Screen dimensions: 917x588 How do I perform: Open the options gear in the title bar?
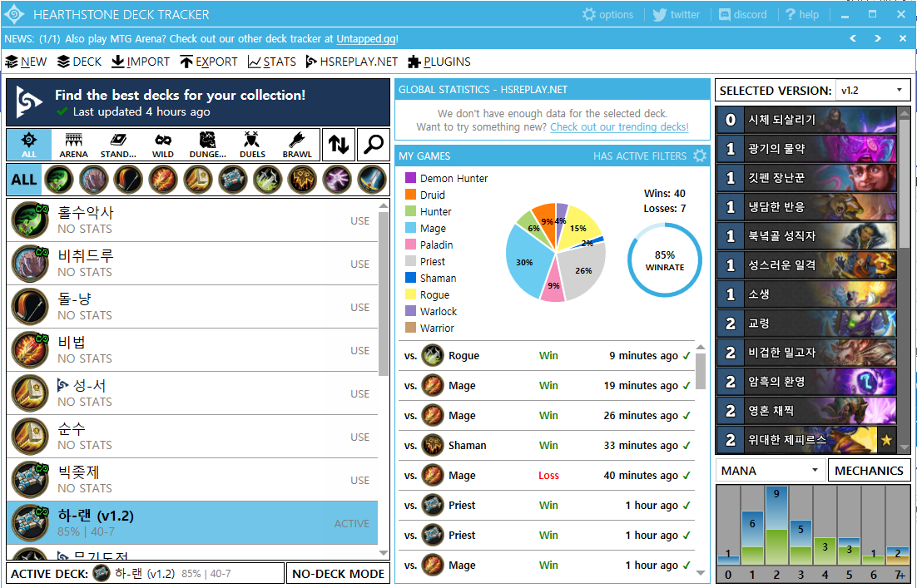[607, 15]
